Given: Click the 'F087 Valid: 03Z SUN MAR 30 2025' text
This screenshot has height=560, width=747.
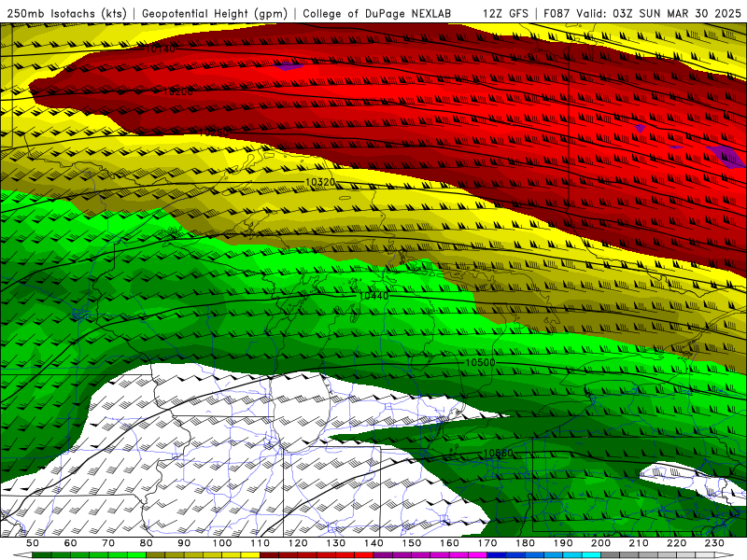Looking at the screenshot, I should tap(642, 14).
